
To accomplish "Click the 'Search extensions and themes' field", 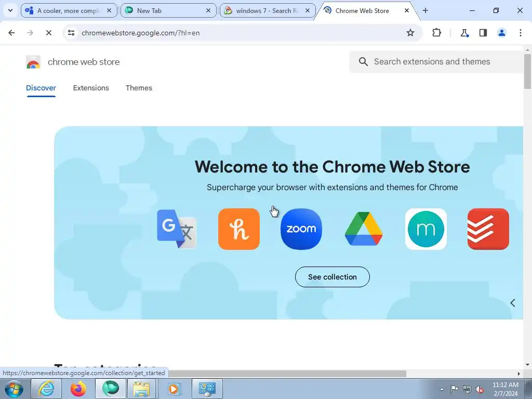I will [437, 62].
